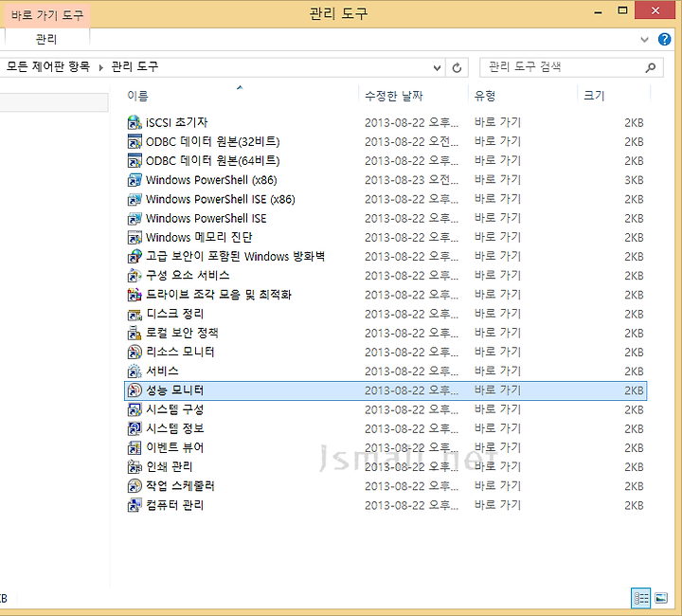Open the 바로 가기 도구 contextual tab
Image resolution: width=682 pixels, height=616 pixels.
pyautogui.click(x=47, y=15)
